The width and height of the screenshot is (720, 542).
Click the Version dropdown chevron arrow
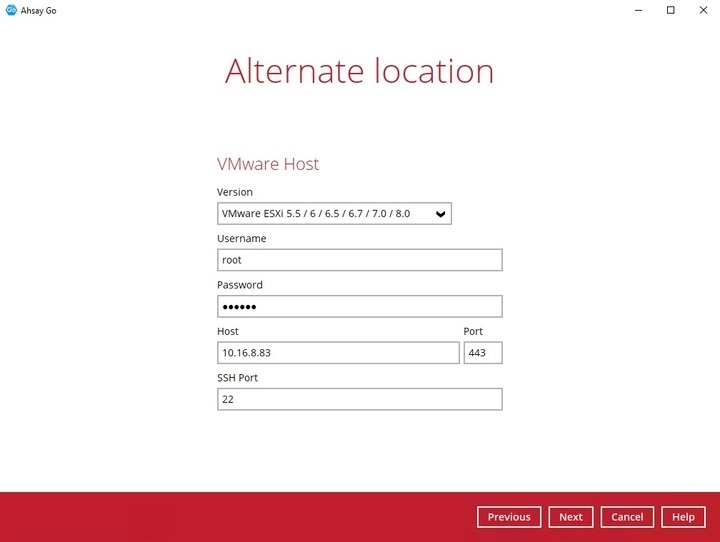440,214
